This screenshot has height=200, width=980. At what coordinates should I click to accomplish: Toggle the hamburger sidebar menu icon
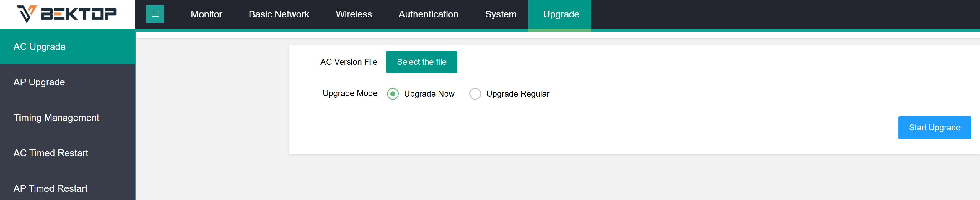pyautogui.click(x=155, y=14)
